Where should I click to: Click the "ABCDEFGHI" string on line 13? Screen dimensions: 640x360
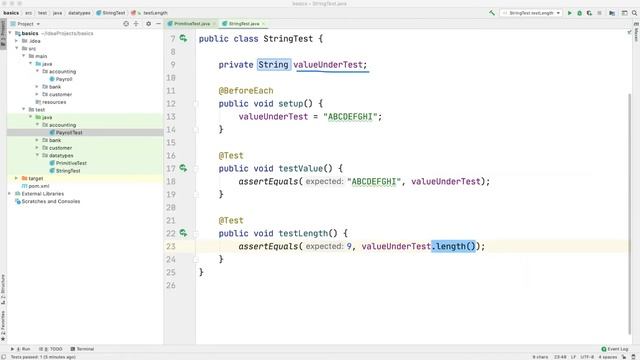(350, 116)
